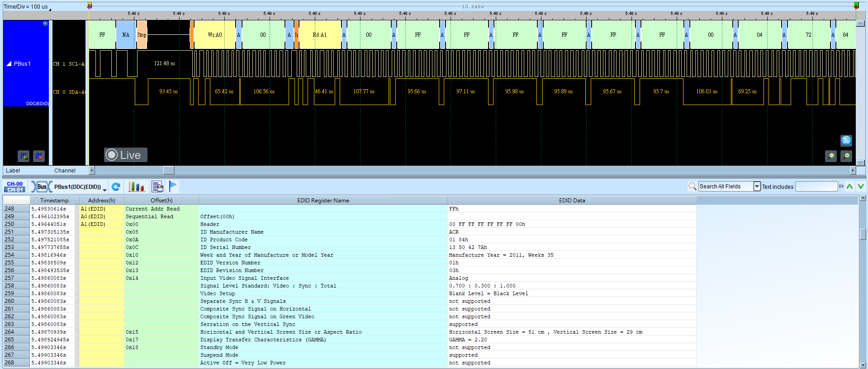
Task: Click CH 0 SDA channel label
Action: 69,92
